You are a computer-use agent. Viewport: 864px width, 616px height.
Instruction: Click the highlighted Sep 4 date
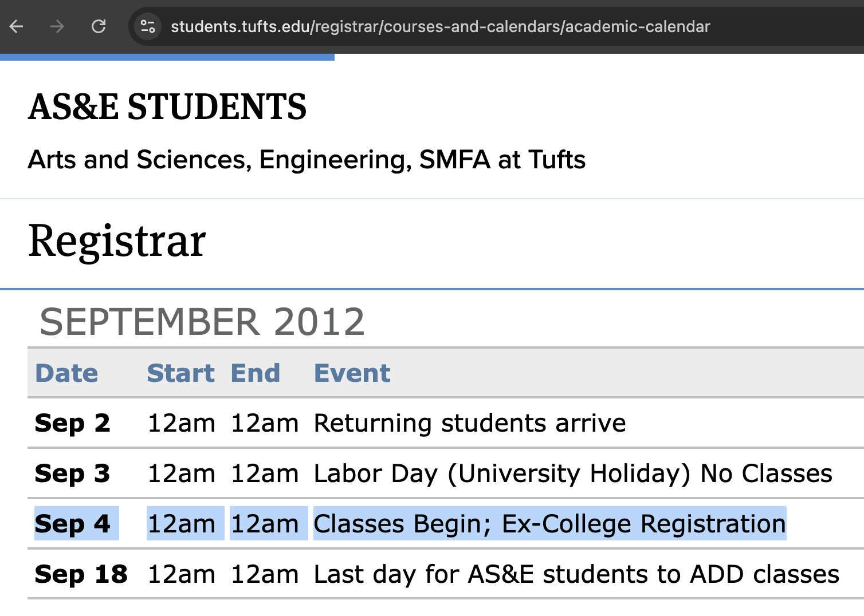pos(72,524)
